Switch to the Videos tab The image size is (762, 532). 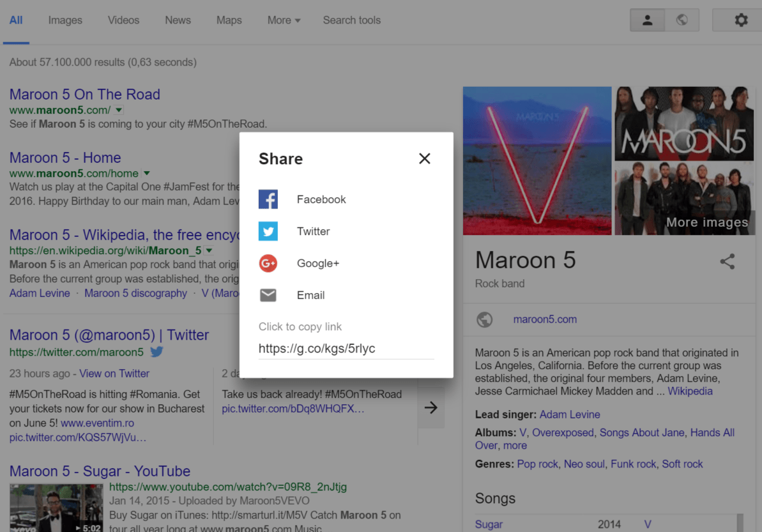(x=123, y=20)
